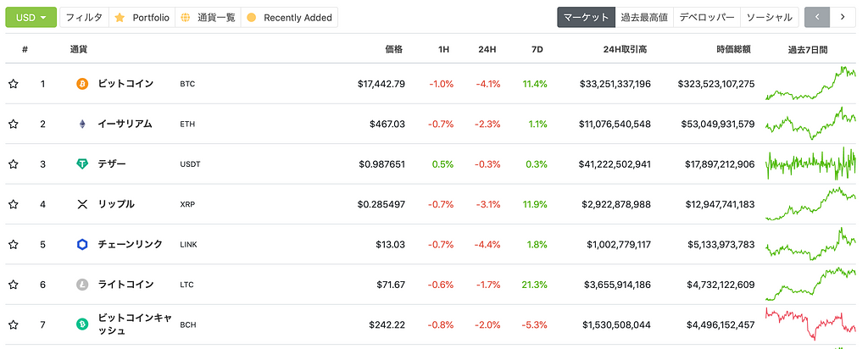Click the Bitcoin Cash green icon
The width and height of the screenshot is (868, 349).
[82, 324]
